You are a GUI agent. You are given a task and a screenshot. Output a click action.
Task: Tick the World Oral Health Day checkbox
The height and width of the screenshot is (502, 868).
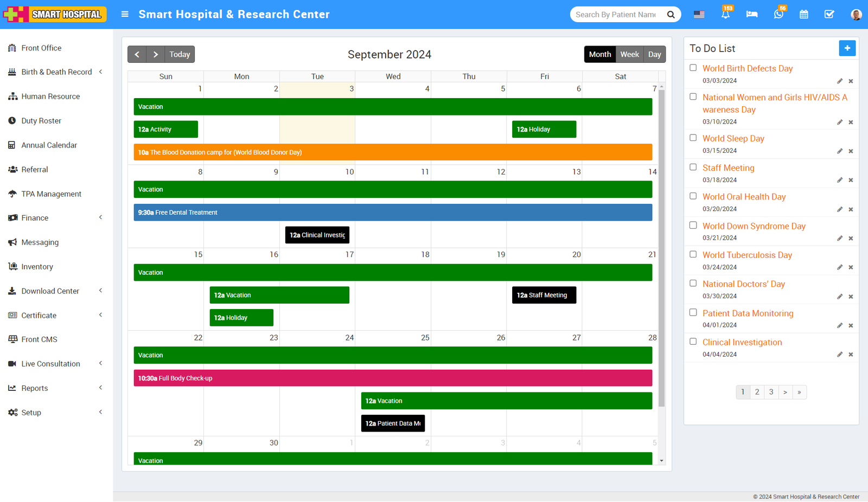[693, 196]
